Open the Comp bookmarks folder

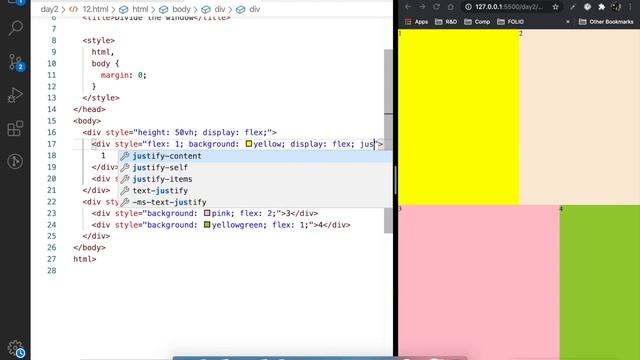coord(477,22)
